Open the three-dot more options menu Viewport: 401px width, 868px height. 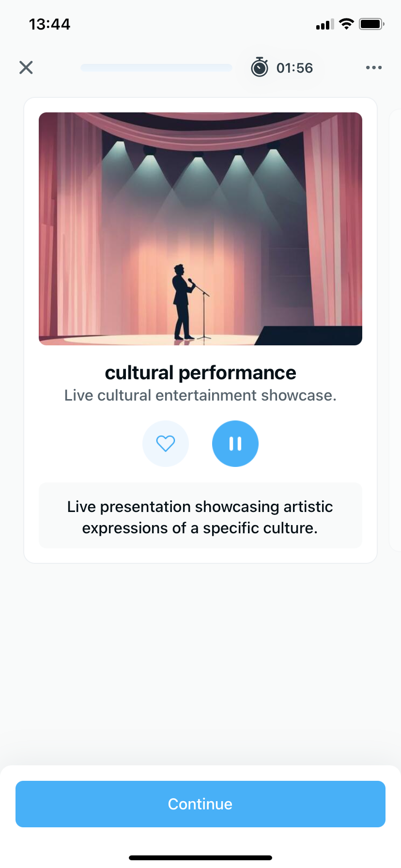pos(373,67)
